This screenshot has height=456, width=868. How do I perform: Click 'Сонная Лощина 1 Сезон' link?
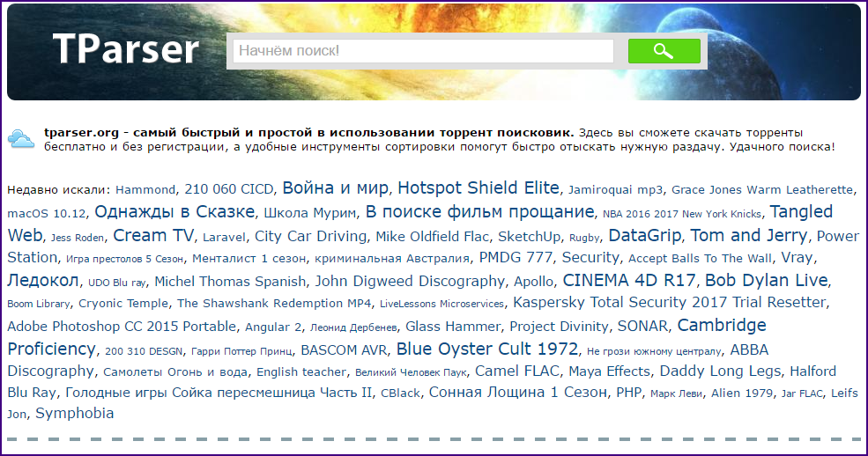[518, 393]
